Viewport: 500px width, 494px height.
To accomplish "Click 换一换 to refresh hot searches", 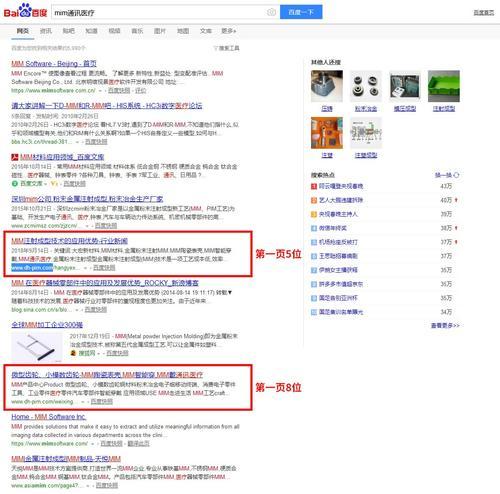I will click(x=444, y=175).
